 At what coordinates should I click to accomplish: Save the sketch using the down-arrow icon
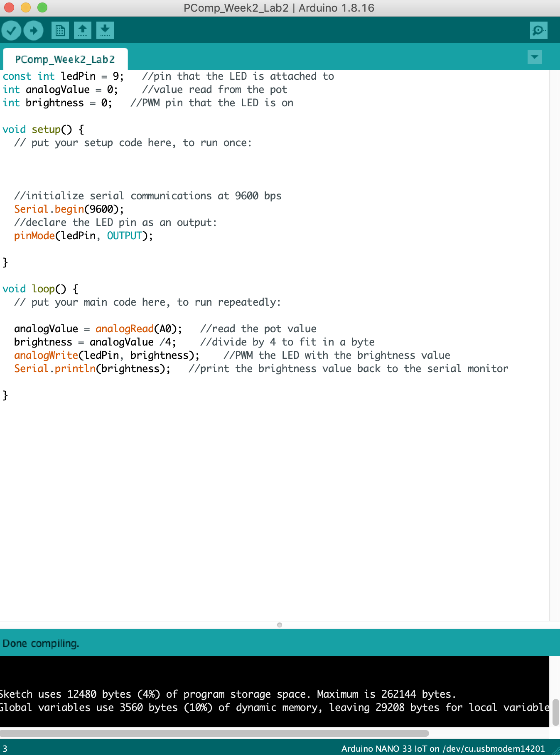click(105, 30)
